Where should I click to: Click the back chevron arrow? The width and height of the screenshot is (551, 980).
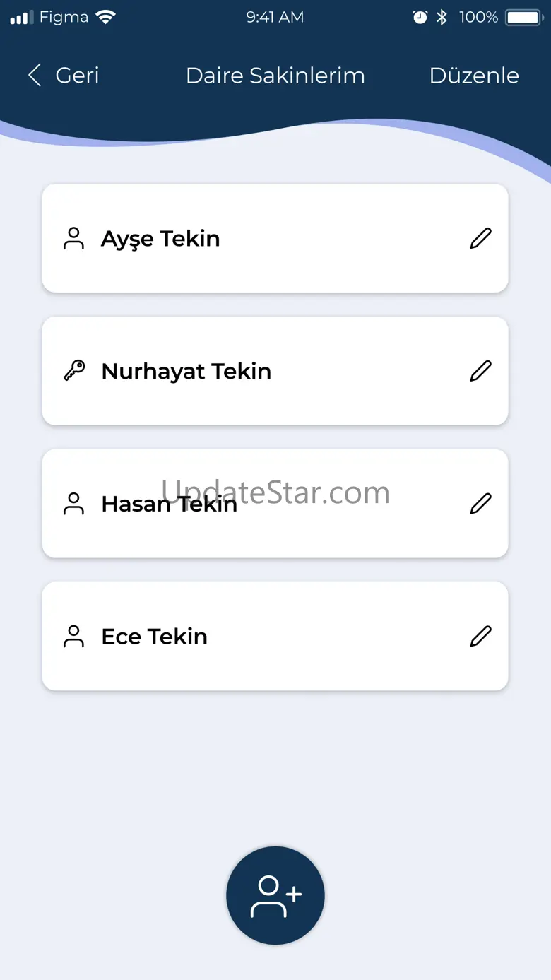tap(35, 76)
